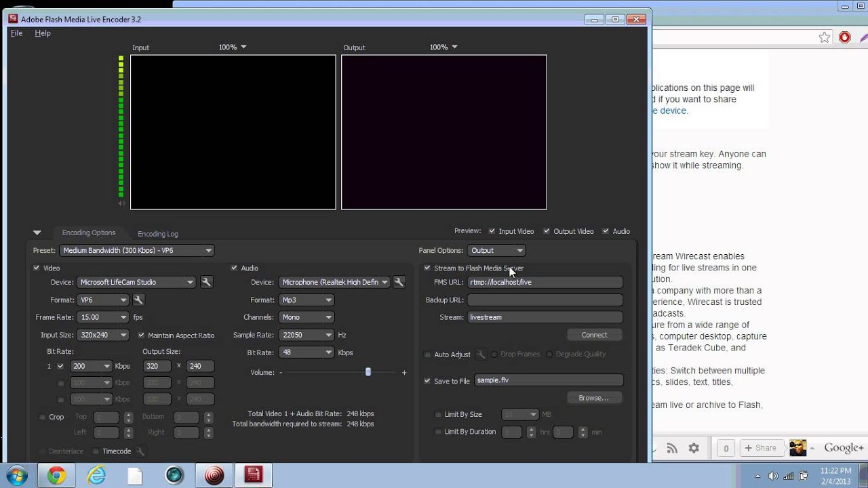Open the Mp3 audio format dropdown
Viewport: 868px width, 488px height.
point(307,300)
